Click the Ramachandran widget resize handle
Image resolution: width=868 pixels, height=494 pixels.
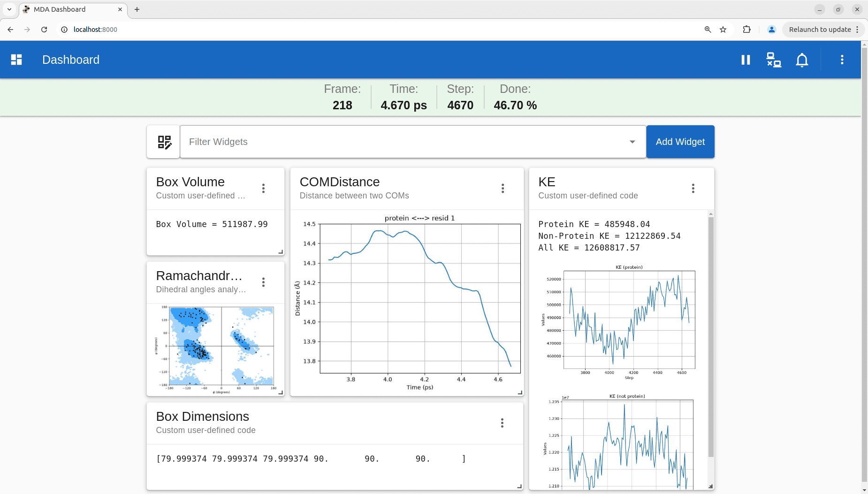[281, 393]
